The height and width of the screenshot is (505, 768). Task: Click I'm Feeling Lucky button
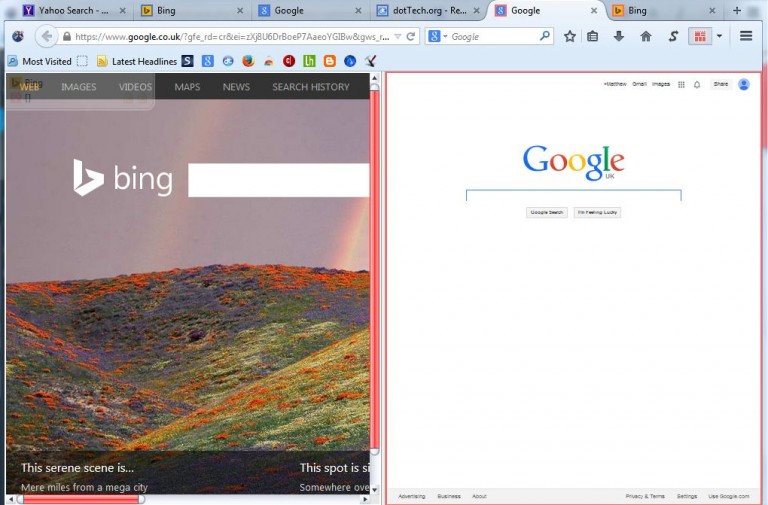[597, 213]
